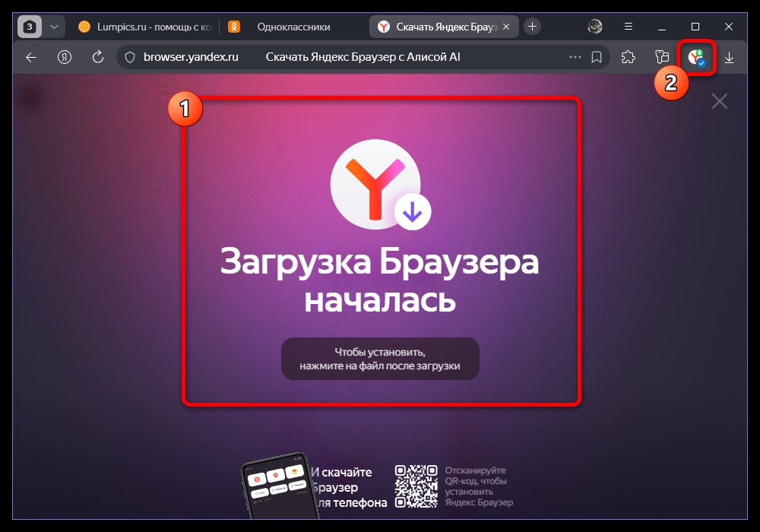Viewport: 760px width, 532px height.
Task: Open the three-dot page actions menu
Action: coord(575,57)
